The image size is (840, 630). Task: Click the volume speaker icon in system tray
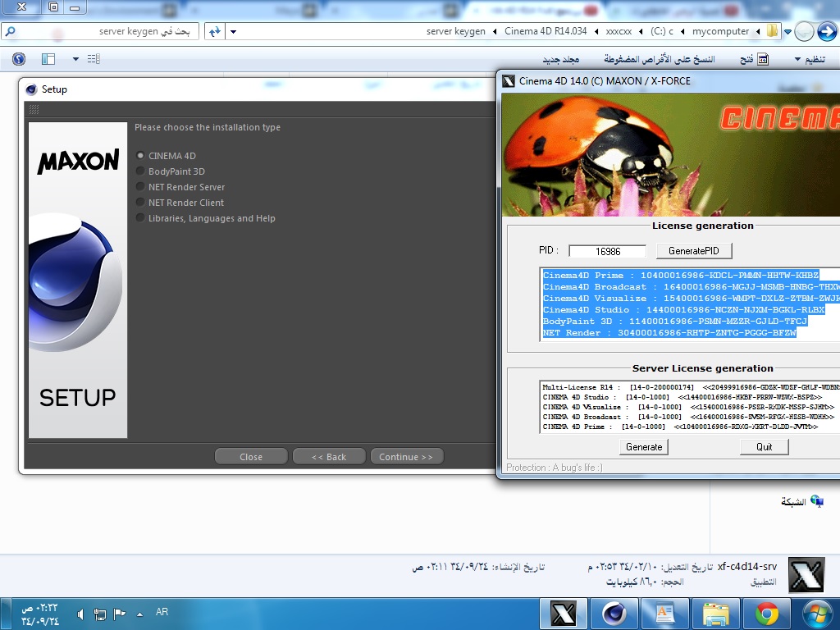(x=80, y=614)
